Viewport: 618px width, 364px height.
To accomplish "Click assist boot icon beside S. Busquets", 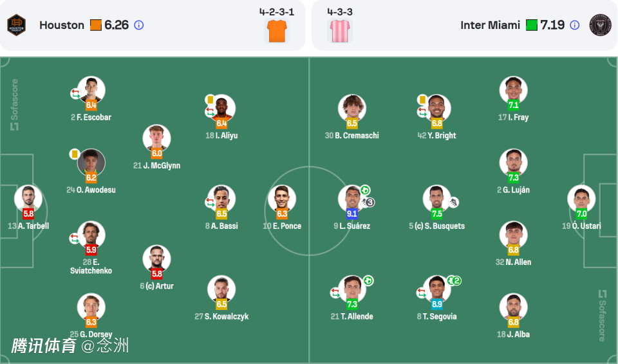I will pos(454,202).
